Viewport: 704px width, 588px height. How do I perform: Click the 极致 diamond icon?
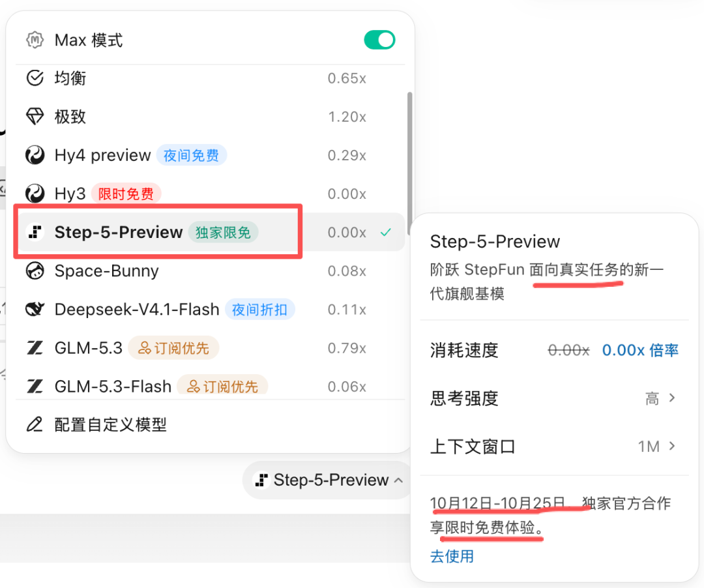(35, 117)
